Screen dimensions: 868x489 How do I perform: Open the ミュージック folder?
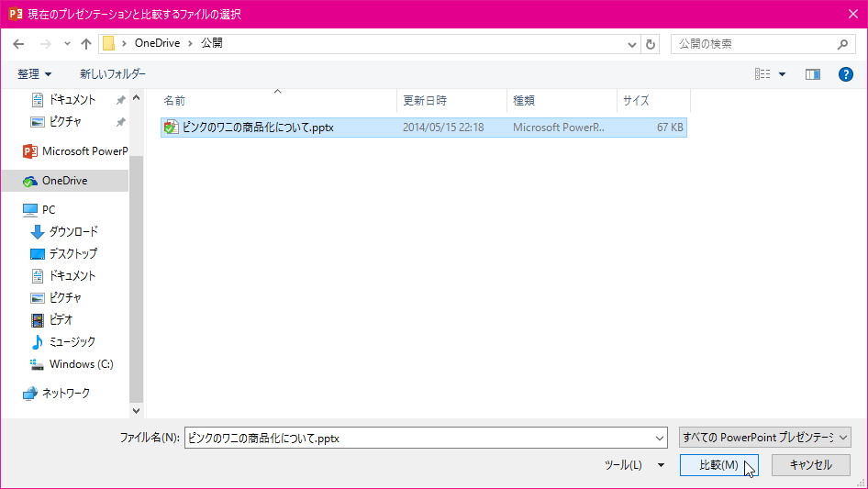tap(63, 341)
